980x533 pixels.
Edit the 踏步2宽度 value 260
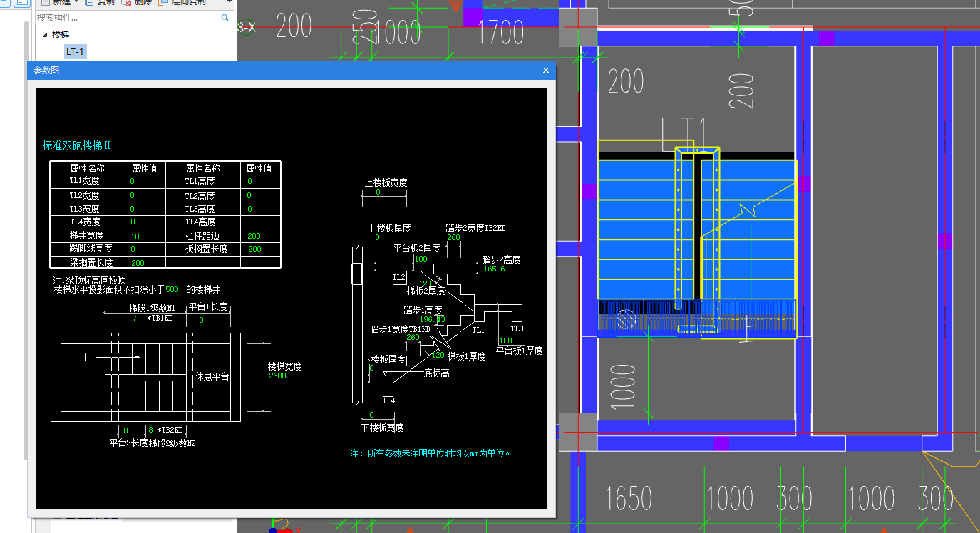coord(454,237)
